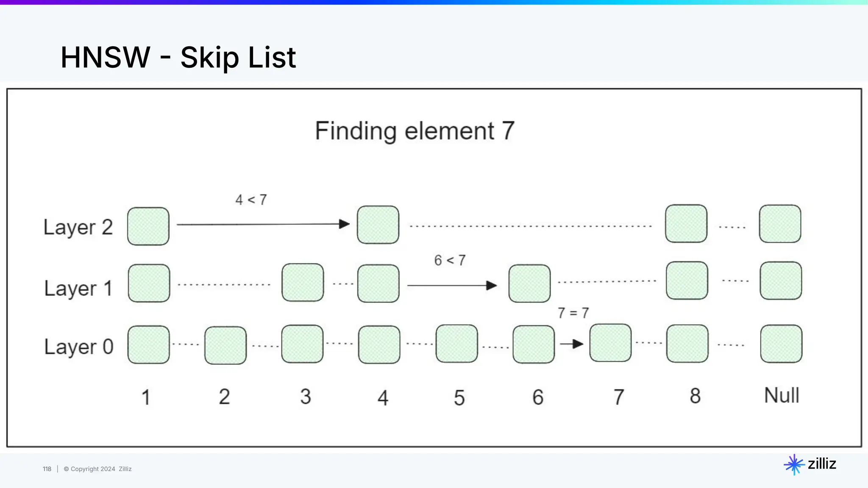Click the "Layer 1" row label
The height and width of the screenshot is (488, 868).
[78, 288]
